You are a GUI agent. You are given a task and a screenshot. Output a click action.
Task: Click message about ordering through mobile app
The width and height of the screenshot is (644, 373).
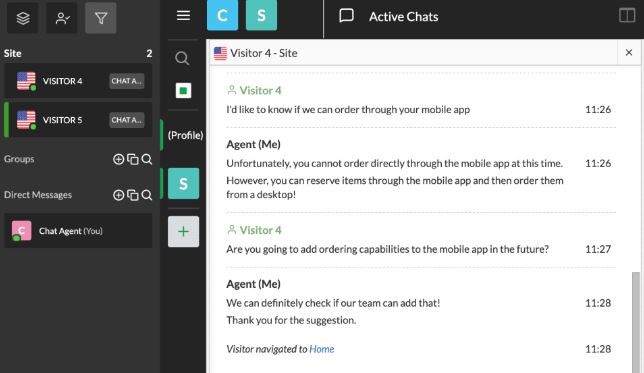348,110
